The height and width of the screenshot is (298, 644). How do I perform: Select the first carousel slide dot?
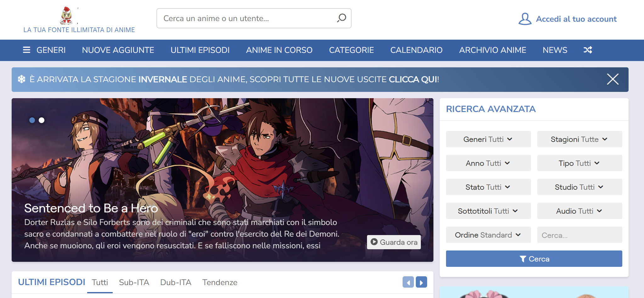(32, 120)
